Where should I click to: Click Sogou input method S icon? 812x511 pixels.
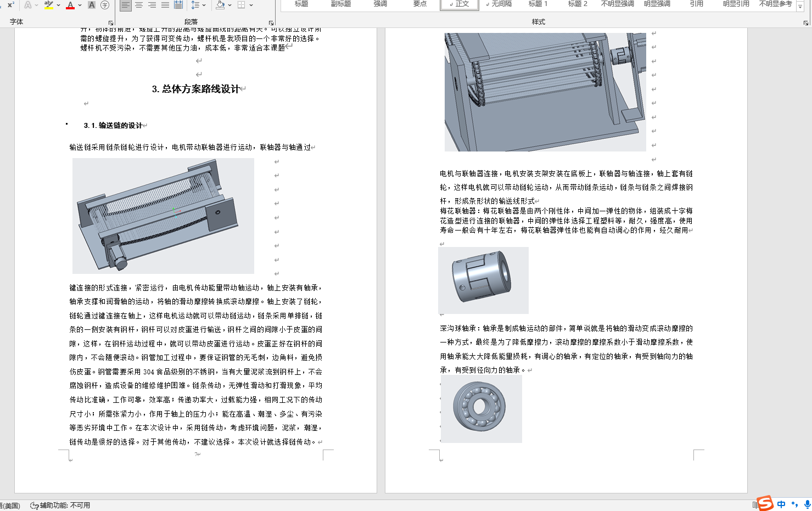tap(765, 503)
